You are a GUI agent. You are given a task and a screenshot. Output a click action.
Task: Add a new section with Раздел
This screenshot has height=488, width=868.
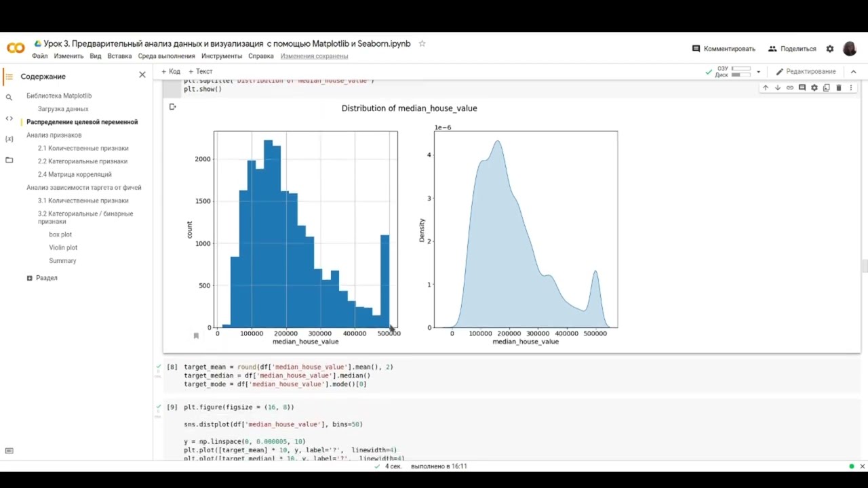tap(42, 278)
